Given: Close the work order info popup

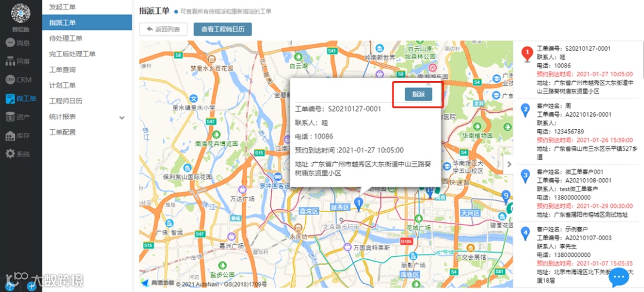Looking at the screenshot, I should [x=428, y=83].
